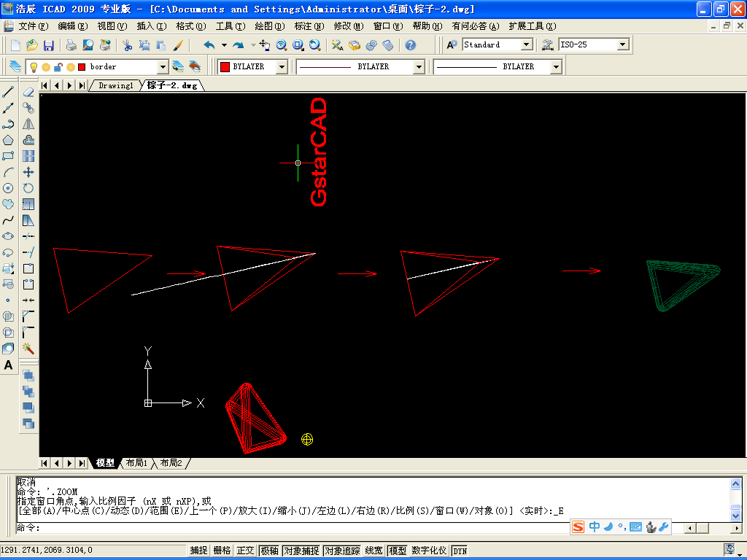This screenshot has width=747, height=560.
Task: Toggle DYN dynamic input in status bar
Action: [460, 551]
